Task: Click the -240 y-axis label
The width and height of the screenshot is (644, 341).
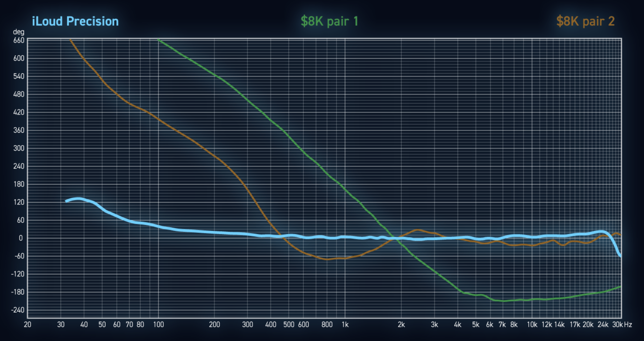Action: (18, 310)
